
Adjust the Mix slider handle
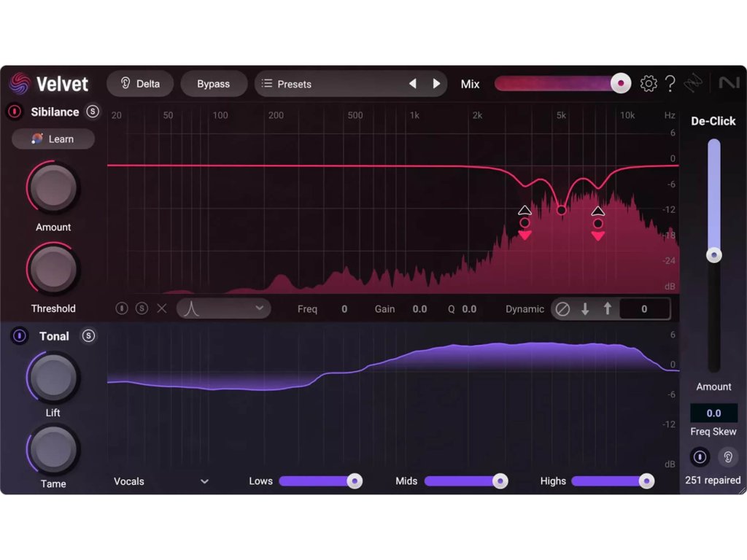620,83
